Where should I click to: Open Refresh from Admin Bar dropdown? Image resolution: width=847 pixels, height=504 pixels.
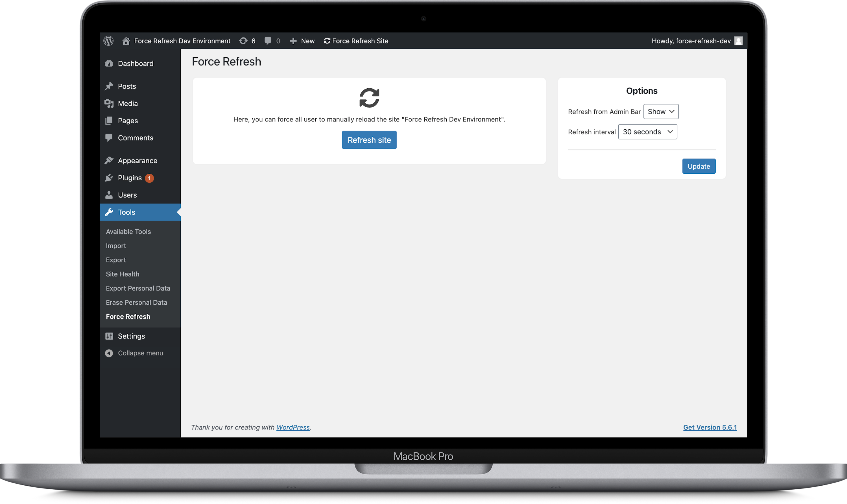(x=661, y=112)
